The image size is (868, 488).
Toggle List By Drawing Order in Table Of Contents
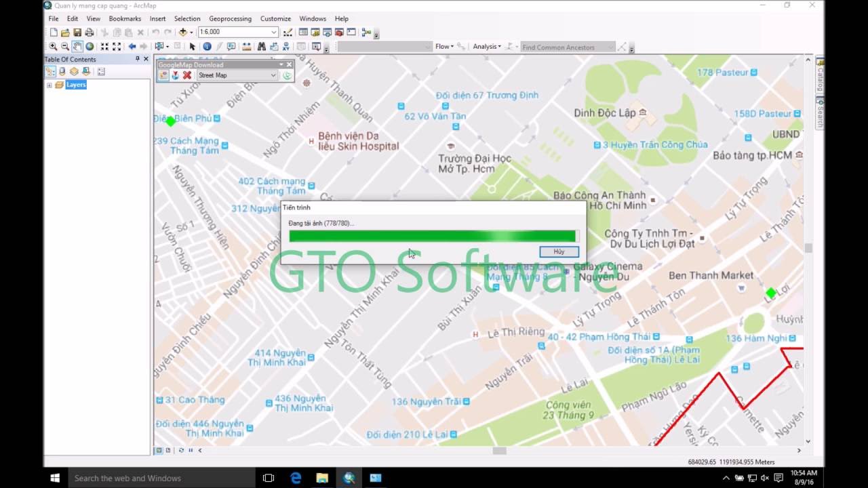(x=50, y=71)
